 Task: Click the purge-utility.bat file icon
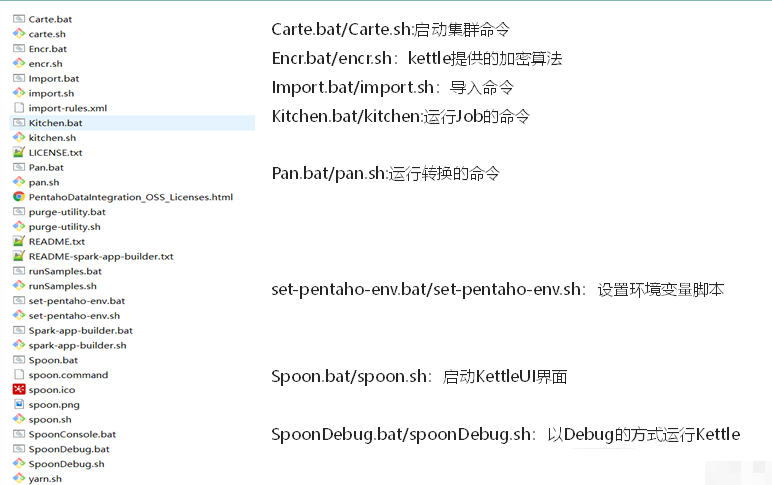coord(19,211)
